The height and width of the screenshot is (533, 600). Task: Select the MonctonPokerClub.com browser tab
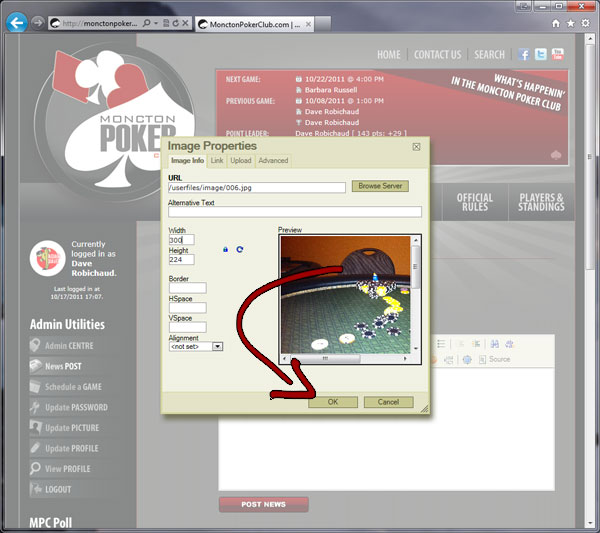click(254, 24)
